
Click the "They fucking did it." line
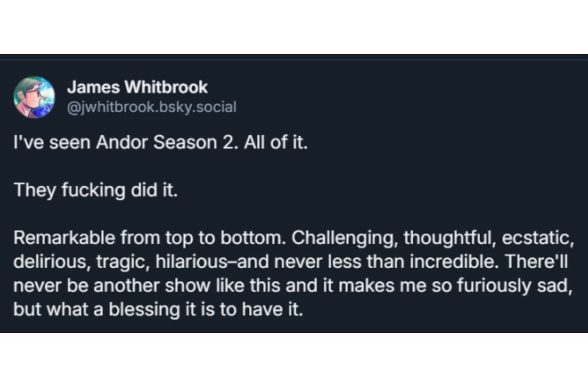(96, 190)
